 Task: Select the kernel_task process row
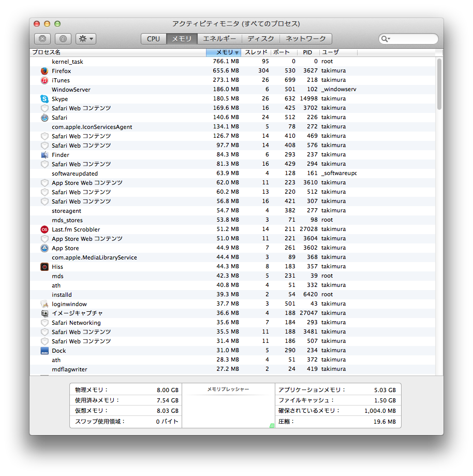tap(232, 61)
